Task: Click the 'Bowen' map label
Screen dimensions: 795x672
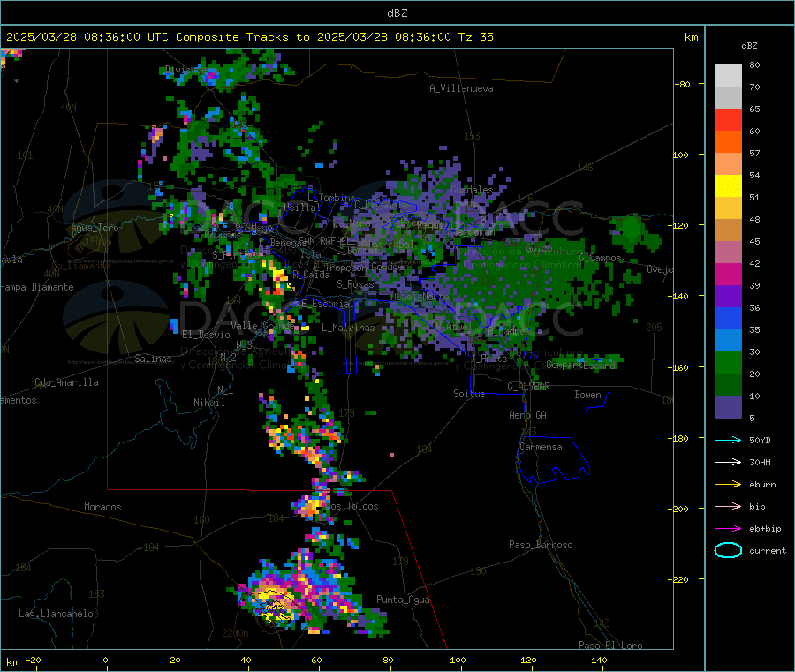Action: tap(587, 395)
